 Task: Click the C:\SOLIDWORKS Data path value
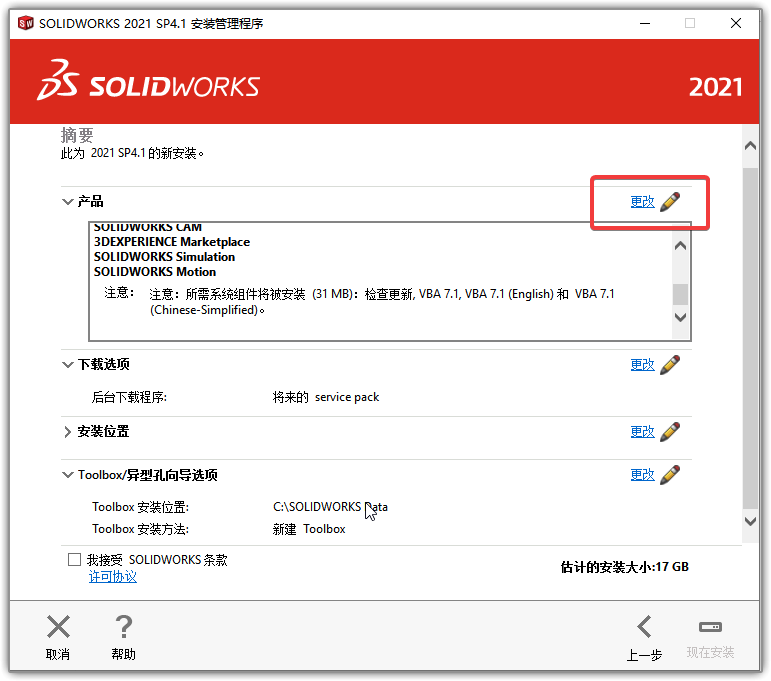(330, 507)
